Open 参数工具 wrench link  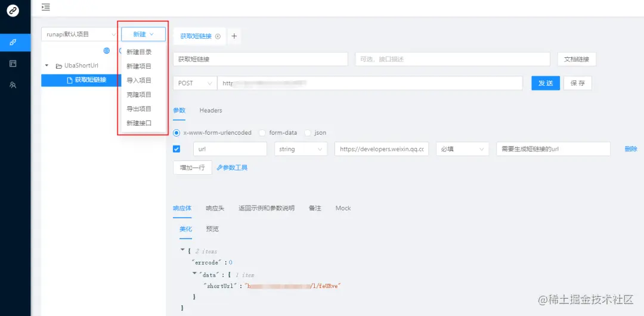pos(232,168)
